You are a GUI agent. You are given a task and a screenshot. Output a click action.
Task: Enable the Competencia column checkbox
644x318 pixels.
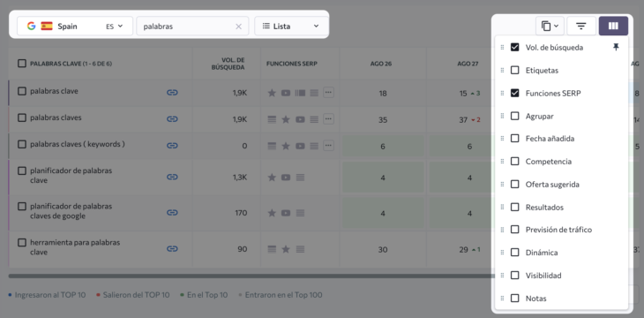coord(514,162)
